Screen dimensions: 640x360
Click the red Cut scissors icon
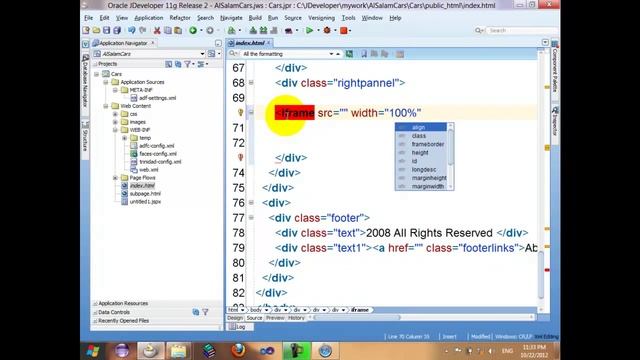[x=157, y=30]
